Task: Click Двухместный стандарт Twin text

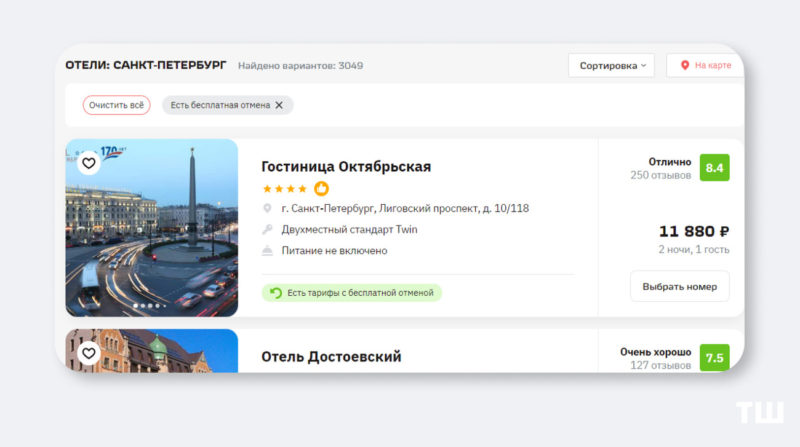Action: 349,230
